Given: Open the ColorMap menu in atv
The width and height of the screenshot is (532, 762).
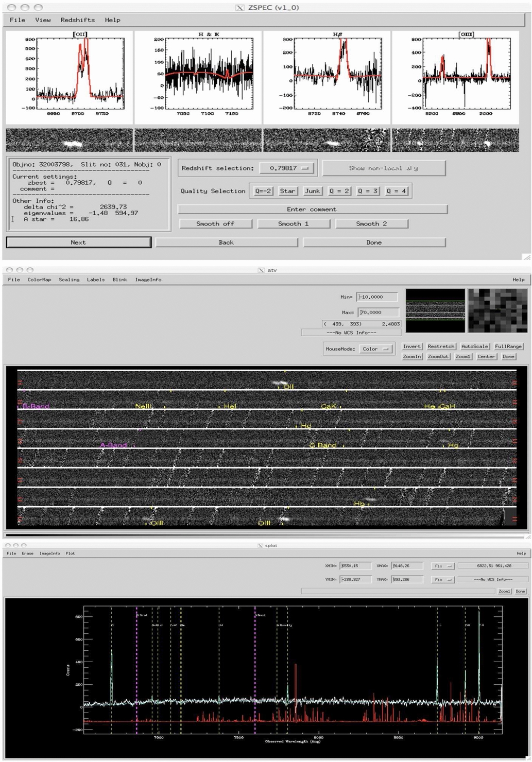Looking at the screenshot, I should pyautogui.click(x=39, y=280).
